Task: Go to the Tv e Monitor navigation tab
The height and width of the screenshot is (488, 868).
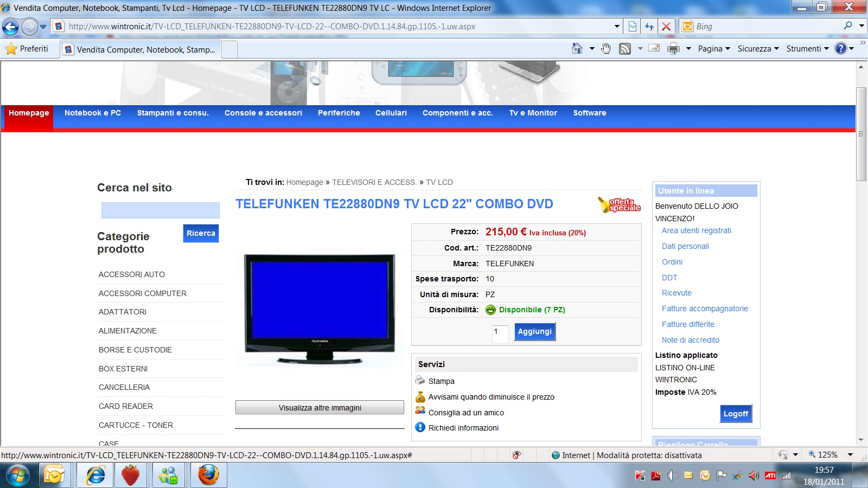Action: [533, 113]
